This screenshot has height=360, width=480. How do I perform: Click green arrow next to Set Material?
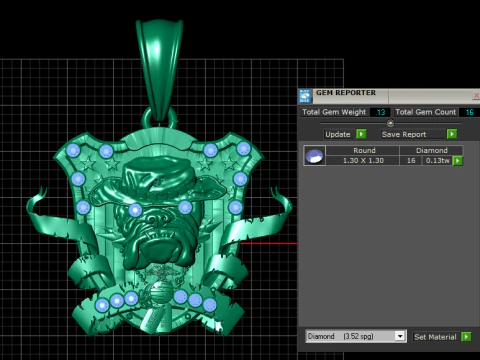click(x=466, y=337)
